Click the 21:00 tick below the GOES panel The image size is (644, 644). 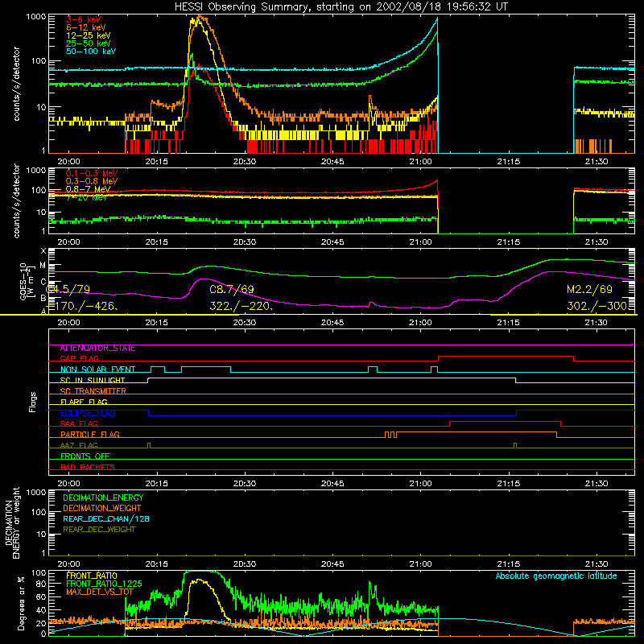420,323
